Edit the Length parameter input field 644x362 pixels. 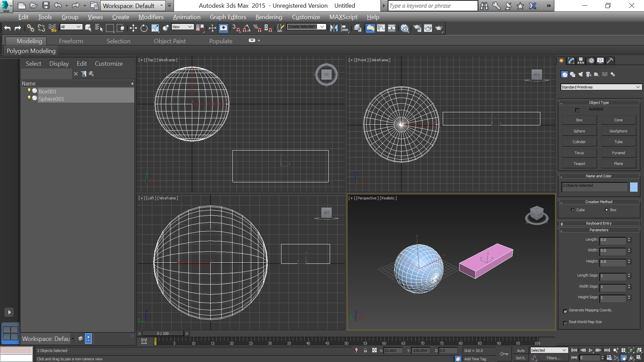[x=612, y=240]
